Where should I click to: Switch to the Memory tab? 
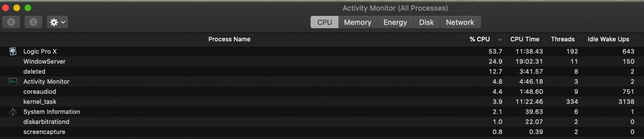click(357, 22)
